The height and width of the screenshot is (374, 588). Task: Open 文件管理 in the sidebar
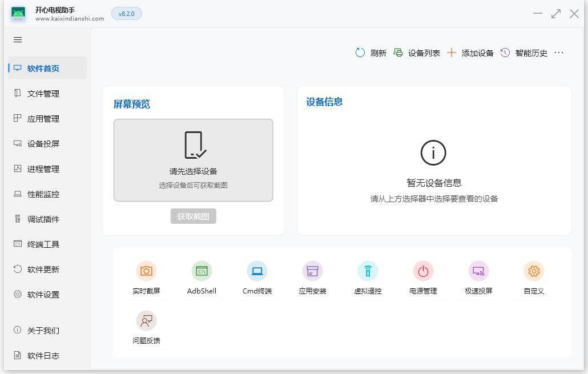point(47,94)
